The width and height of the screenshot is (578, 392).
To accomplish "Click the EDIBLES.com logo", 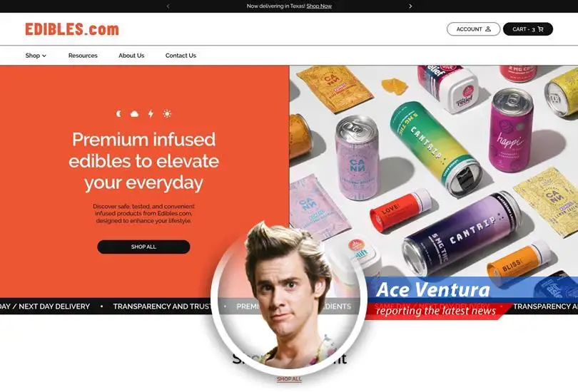I will 72,29.
